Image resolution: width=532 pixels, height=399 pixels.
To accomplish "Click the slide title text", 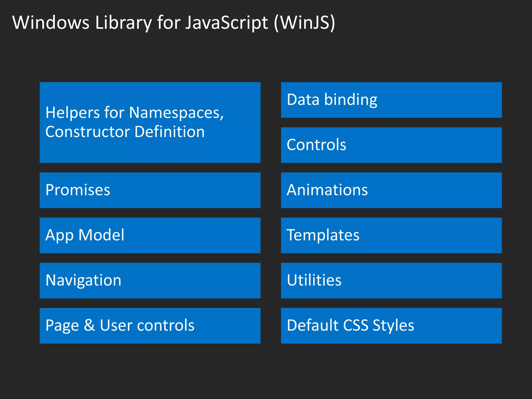I will coord(174,23).
